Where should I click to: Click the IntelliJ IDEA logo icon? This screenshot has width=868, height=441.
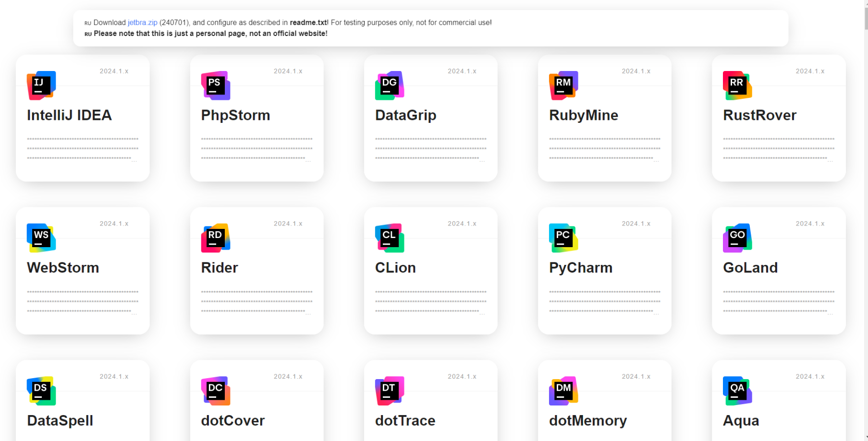(41, 85)
